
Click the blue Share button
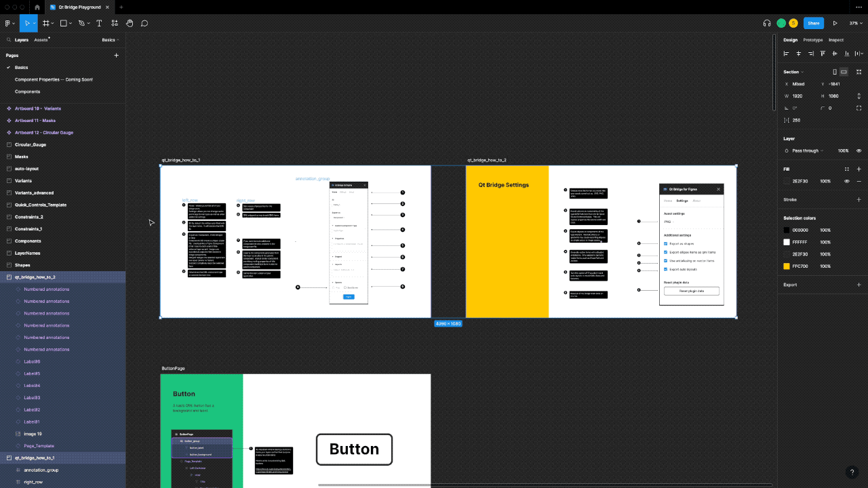(813, 23)
